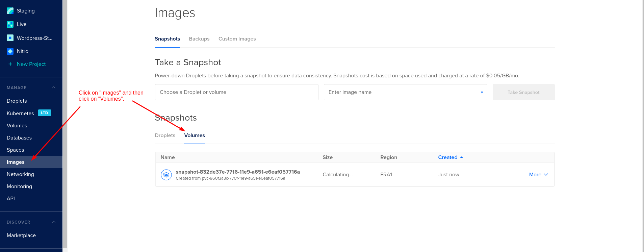Viewport: 644px width, 252px height.
Task: Click the Staging project icon
Action: [10, 11]
